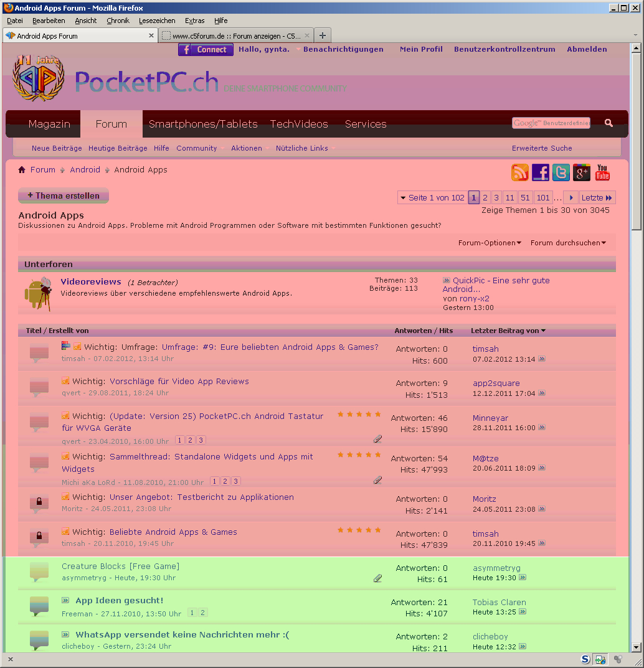The image size is (644, 668).
Task: Click the Google Plus icon
Action: pos(582,172)
